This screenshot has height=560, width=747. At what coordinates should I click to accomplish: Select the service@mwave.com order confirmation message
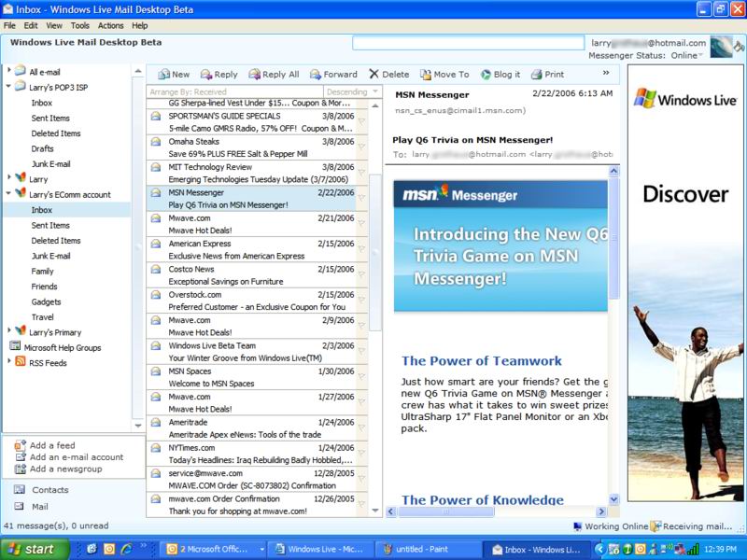point(257,480)
